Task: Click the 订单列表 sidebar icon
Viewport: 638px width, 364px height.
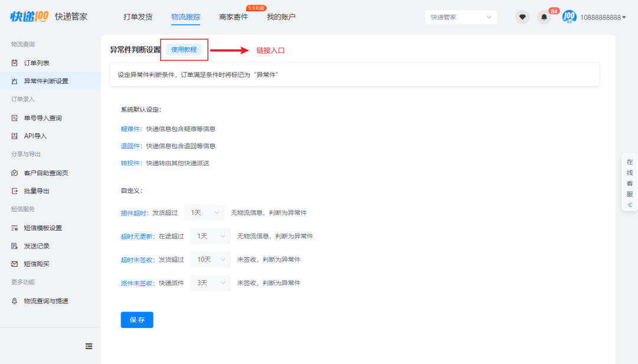Action: (x=15, y=63)
